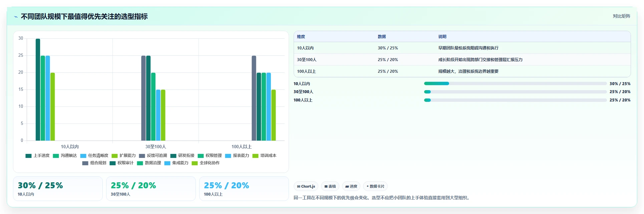Viewport: 644px width, 214px height.
Task: Click the 进度 chip
Action: 351,186
